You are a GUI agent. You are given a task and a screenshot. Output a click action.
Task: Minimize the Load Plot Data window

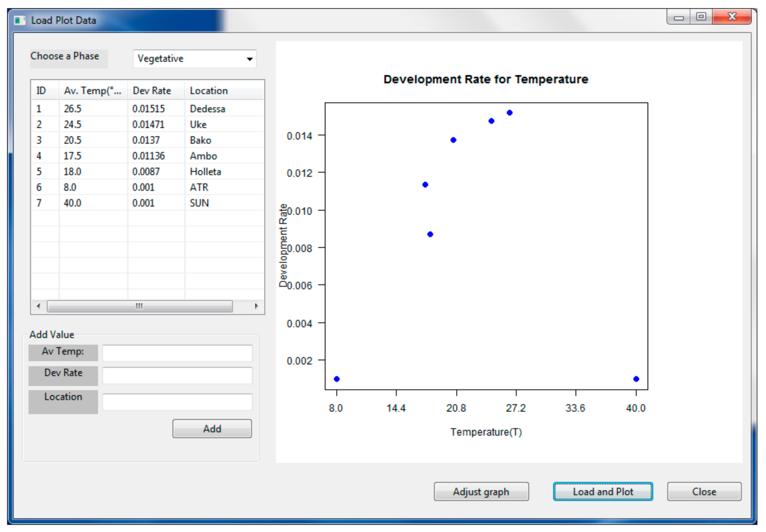(678, 17)
